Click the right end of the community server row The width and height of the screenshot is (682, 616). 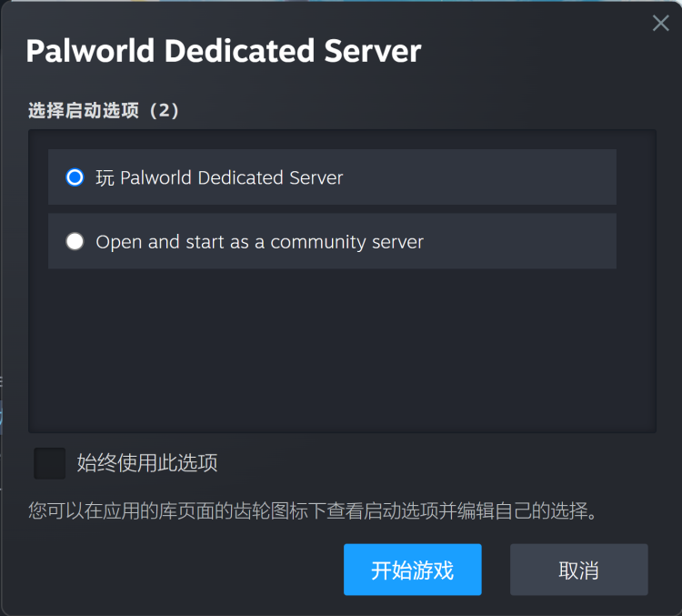coord(587,241)
